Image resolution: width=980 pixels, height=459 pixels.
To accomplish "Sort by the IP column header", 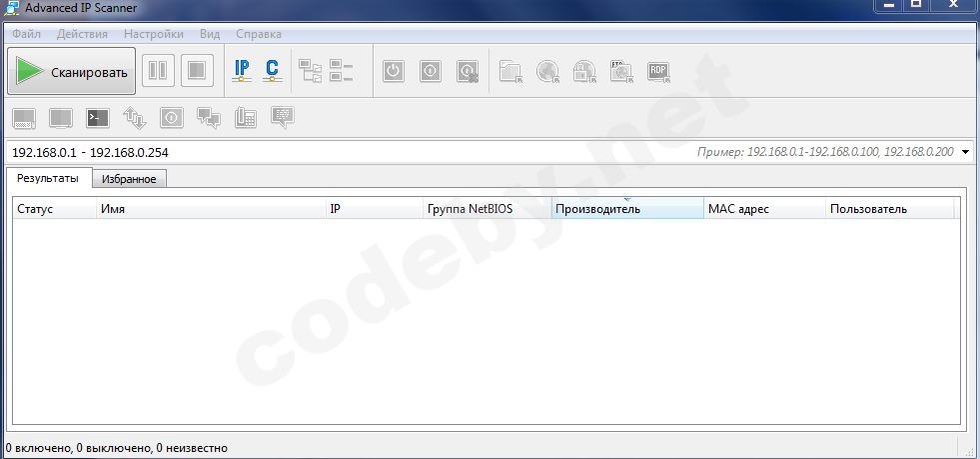I will [374, 209].
